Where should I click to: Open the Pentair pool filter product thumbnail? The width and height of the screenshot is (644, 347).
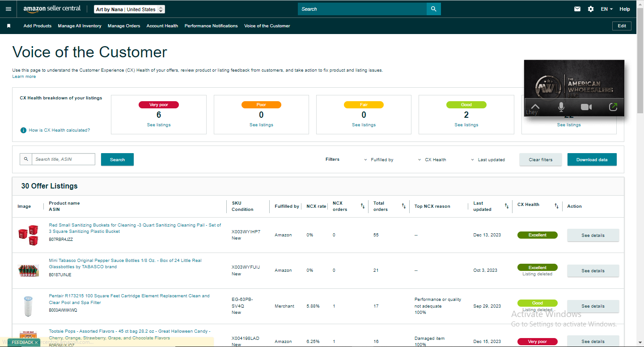pos(28,306)
